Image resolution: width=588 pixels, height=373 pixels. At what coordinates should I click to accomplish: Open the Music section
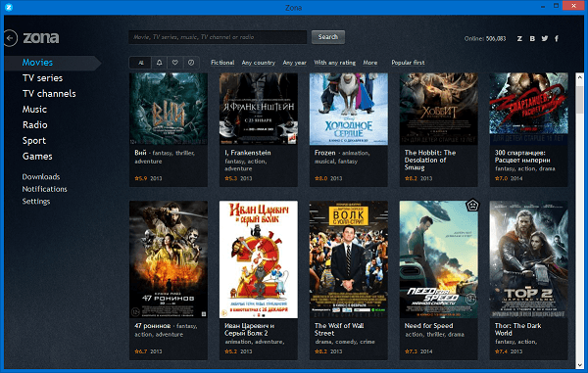point(34,110)
